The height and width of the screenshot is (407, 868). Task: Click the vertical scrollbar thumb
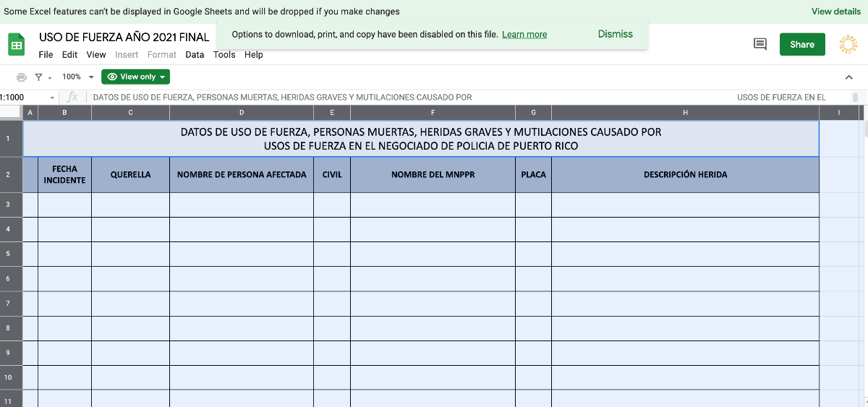[865, 129]
